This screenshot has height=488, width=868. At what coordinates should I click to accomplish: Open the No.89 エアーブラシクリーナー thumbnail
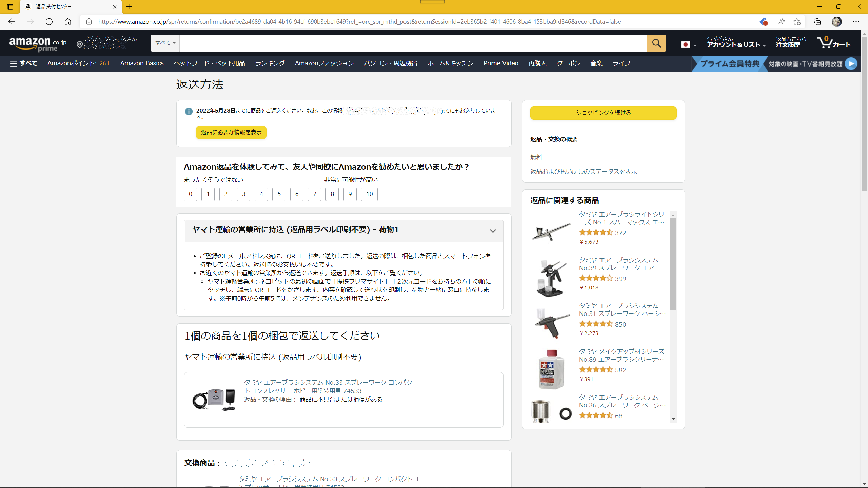(x=551, y=369)
